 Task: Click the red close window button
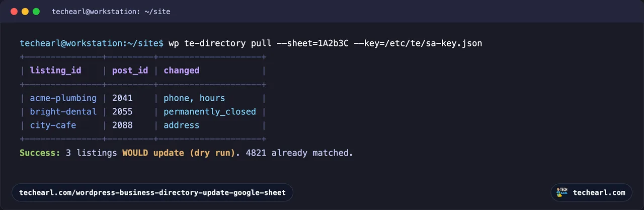[14, 11]
